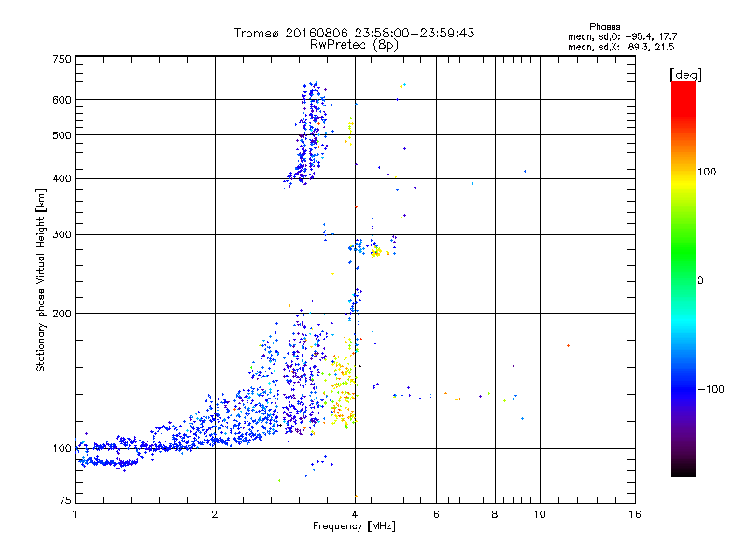Image resolution: width=747 pixels, height=560 pixels.
Task: Click the y-axis label '75'
Action: [65, 500]
